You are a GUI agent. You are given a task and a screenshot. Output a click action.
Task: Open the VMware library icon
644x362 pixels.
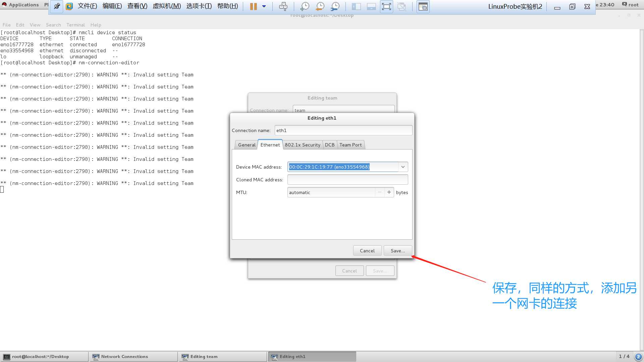pos(69,6)
